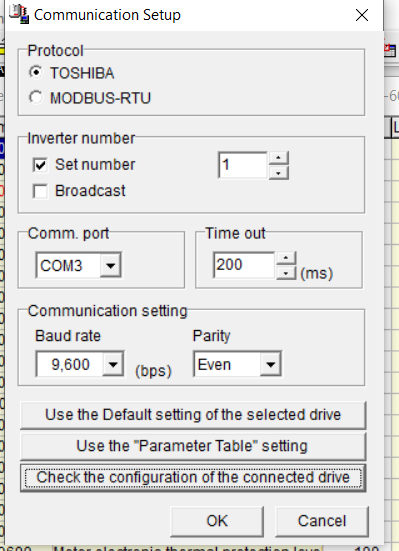Open the COM3 port dropdown

(x=110, y=265)
